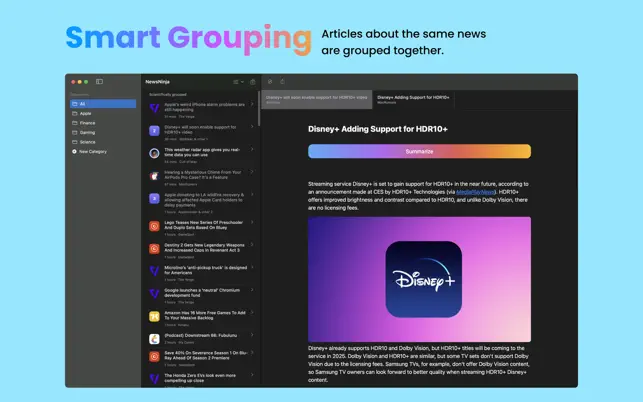Expand chevron for the weather radar app article
Screen dimensions: 643x402
(x=252, y=149)
